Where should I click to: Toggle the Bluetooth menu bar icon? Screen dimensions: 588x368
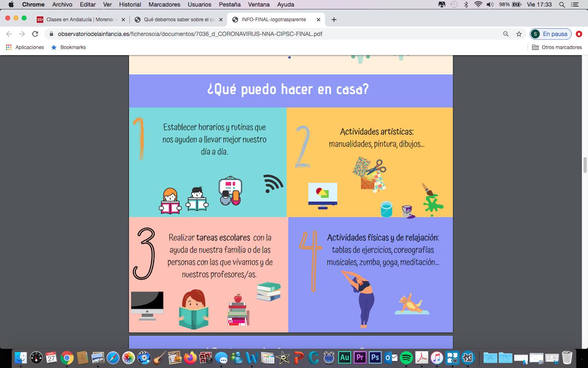coord(466,4)
